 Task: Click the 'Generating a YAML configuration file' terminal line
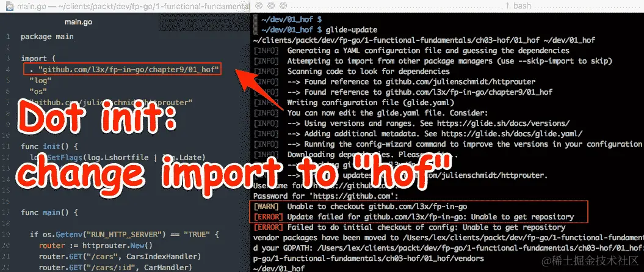pos(411,51)
